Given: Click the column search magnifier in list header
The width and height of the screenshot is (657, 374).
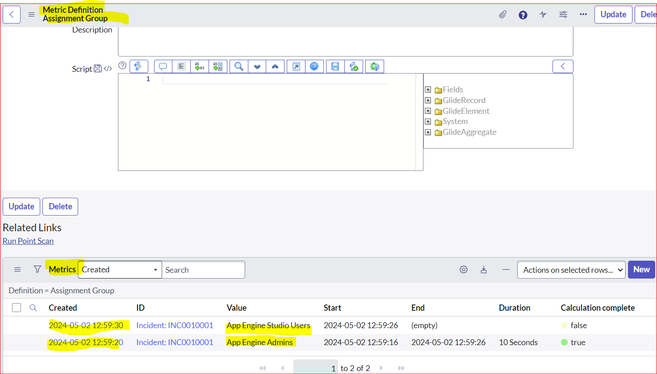Looking at the screenshot, I should coord(33,308).
